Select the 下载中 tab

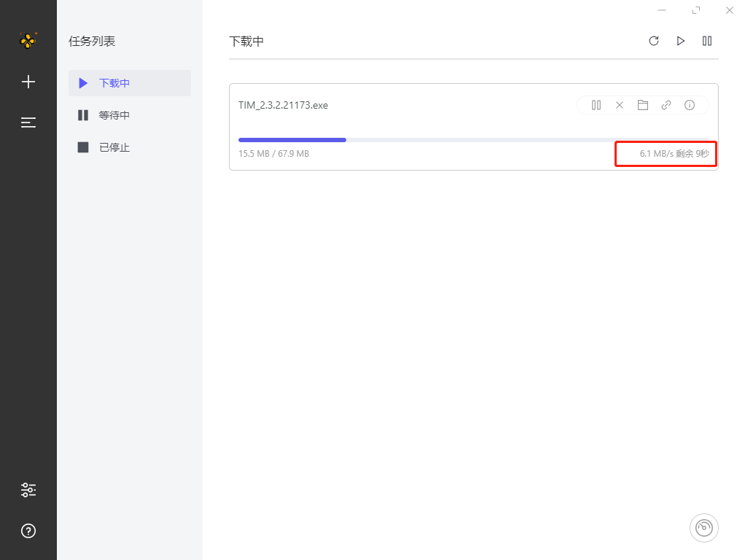click(x=130, y=83)
